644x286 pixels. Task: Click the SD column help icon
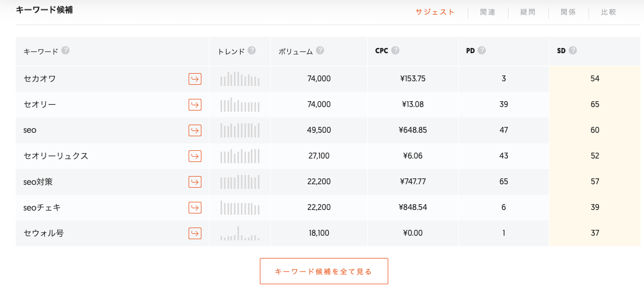click(x=573, y=51)
